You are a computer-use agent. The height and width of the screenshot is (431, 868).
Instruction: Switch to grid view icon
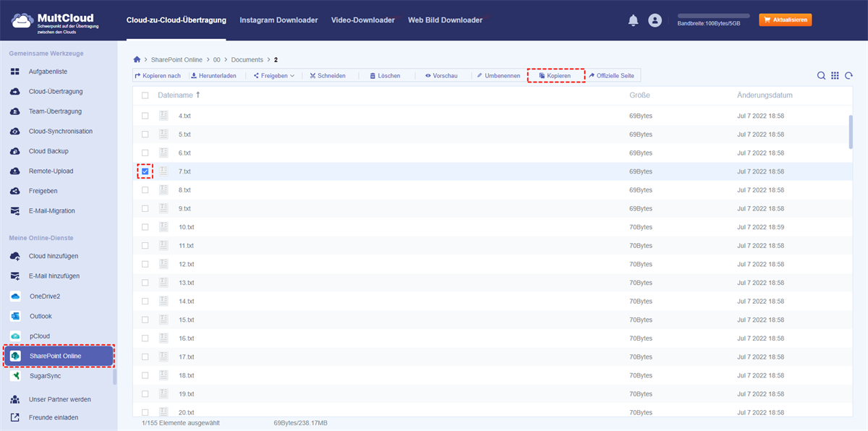tap(835, 76)
